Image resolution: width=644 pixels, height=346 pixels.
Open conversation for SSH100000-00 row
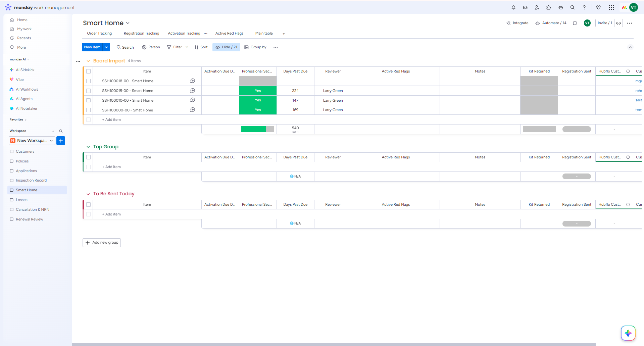pos(193,110)
